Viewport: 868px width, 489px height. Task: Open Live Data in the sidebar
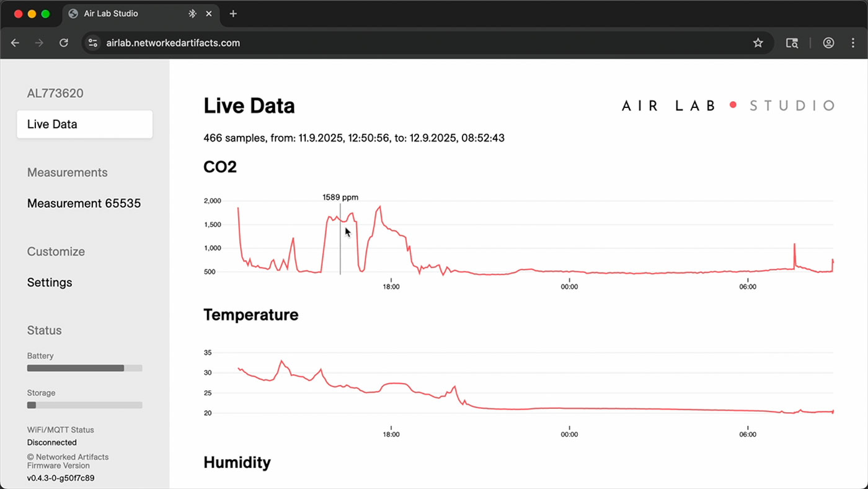(85, 124)
